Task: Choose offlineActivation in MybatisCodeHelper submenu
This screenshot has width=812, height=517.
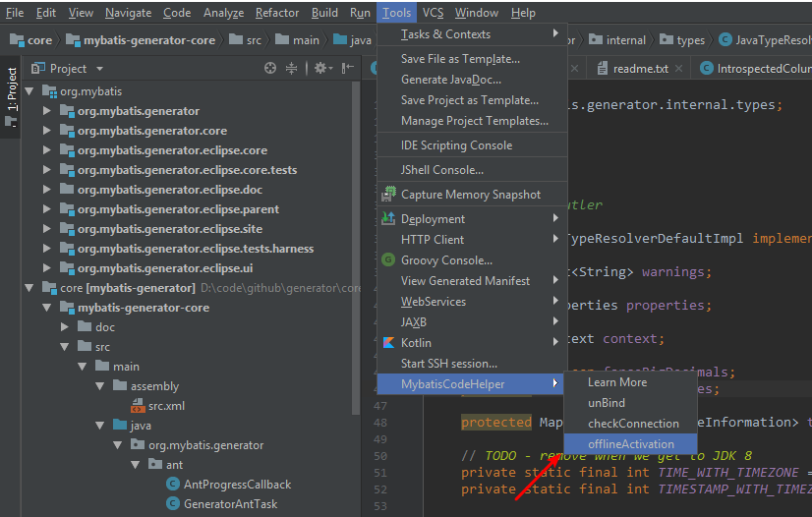Action: pos(631,444)
